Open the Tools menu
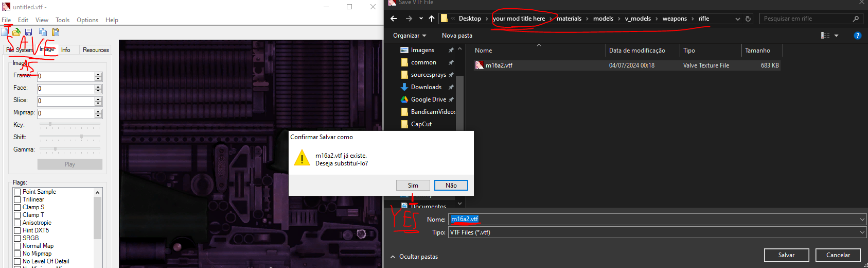This screenshot has height=268, width=868. [x=62, y=20]
